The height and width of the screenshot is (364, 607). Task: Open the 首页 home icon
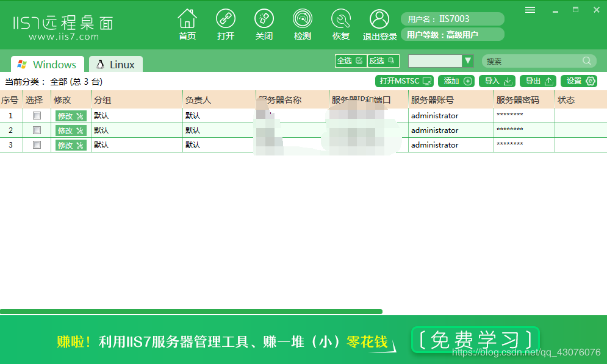point(187,23)
